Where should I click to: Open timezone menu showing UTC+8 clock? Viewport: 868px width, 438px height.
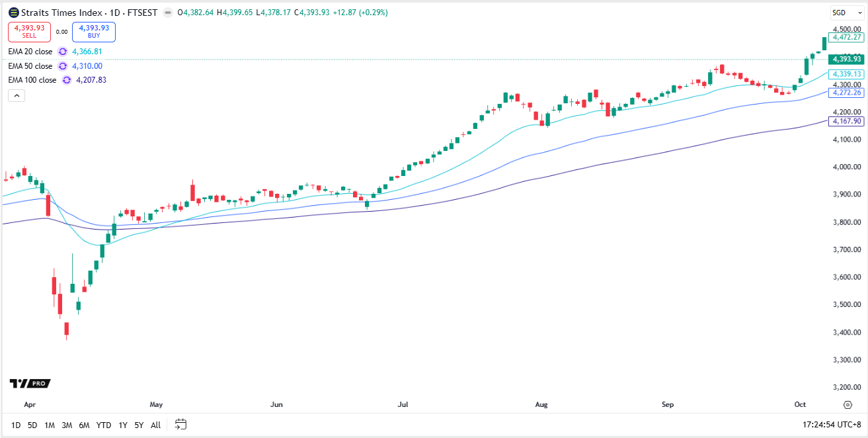(x=830, y=425)
